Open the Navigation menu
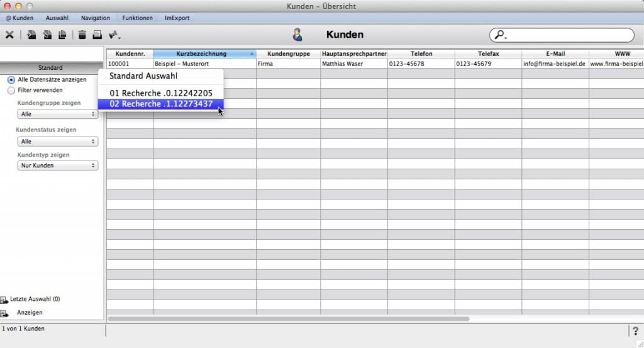The image size is (644, 348). pos(96,18)
